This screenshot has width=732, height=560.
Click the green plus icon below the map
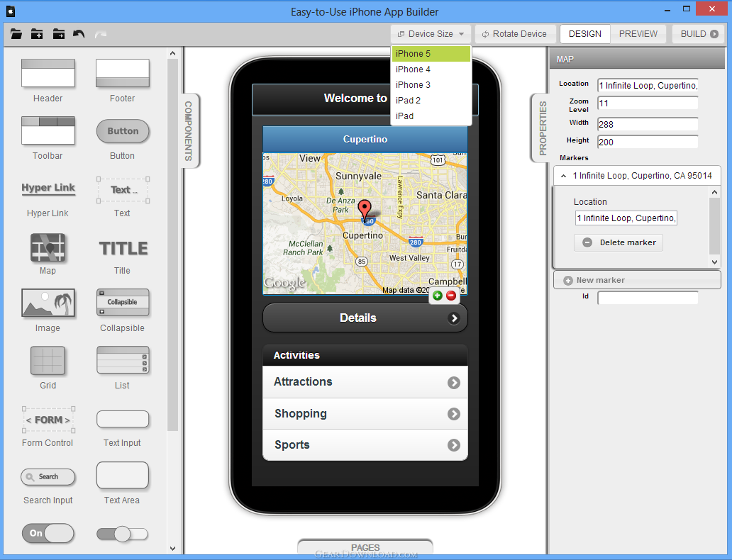438,296
